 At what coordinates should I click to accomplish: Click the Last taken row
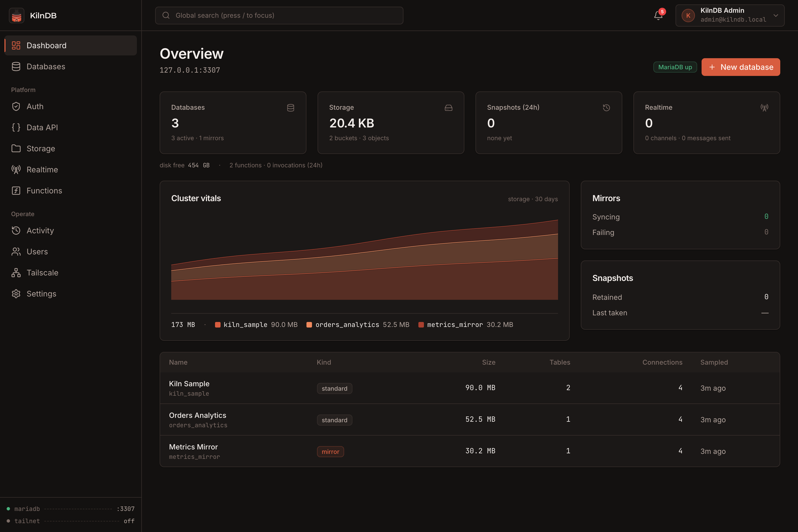point(680,313)
